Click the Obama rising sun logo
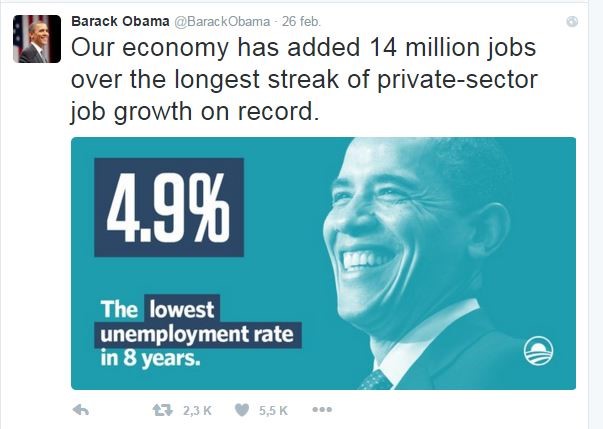 (538, 351)
